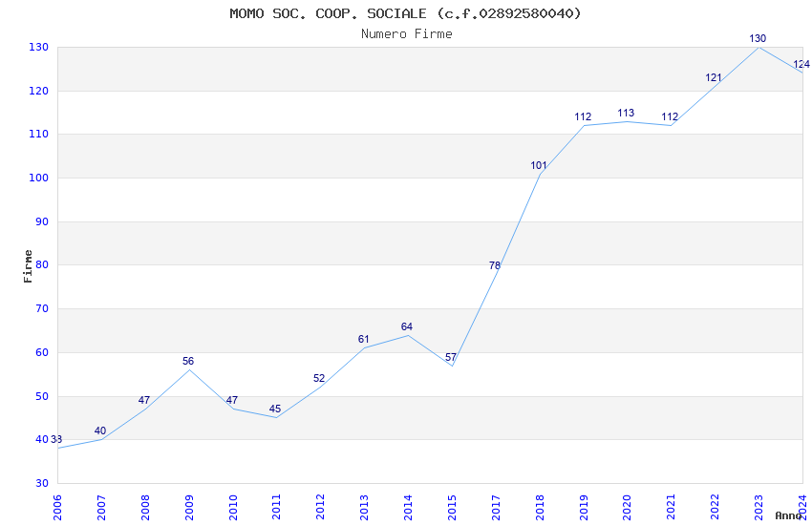Click the x-axis year label 2006

click(x=57, y=507)
